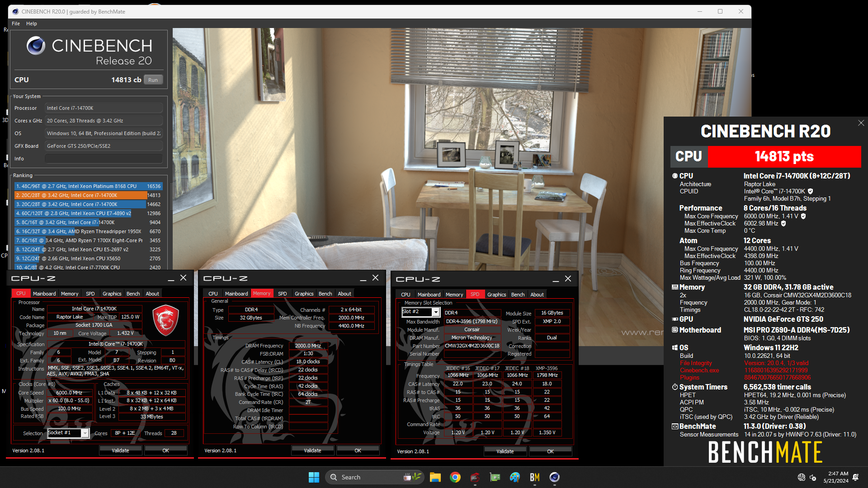Screen dimensions: 868x488
Task: Open the notification bell in the tray
Action: click(x=855, y=477)
